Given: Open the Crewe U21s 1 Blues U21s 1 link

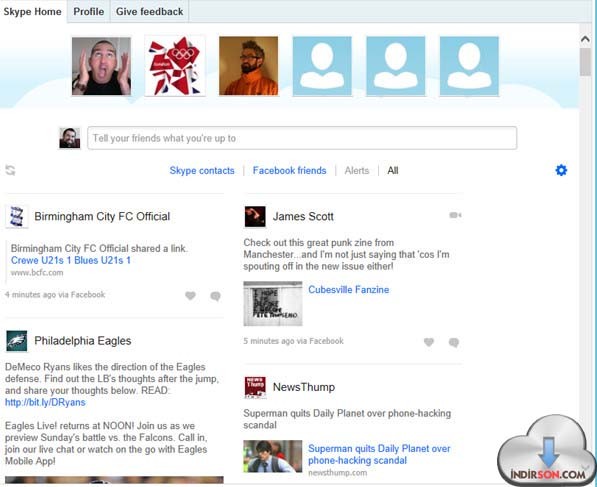Looking at the screenshot, I should click(71, 260).
